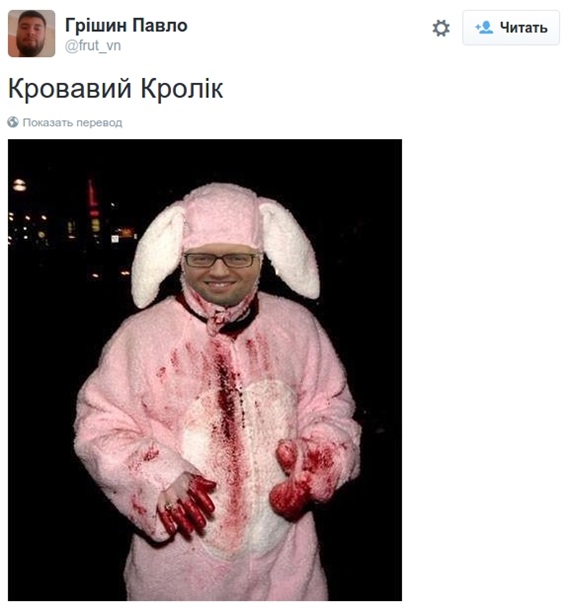Visit the @frut_vn handle link
Viewport: 568px width, 610px height.
point(93,46)
